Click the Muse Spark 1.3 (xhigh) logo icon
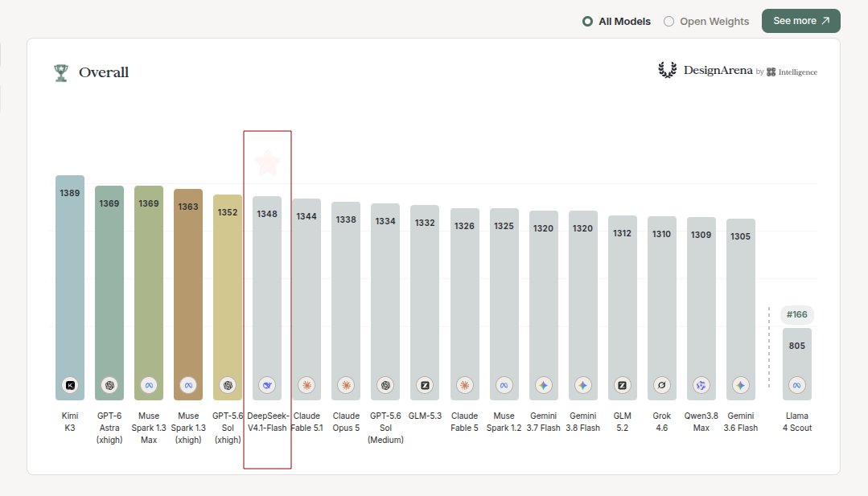868x496 pixels. (x=188, y=385)
